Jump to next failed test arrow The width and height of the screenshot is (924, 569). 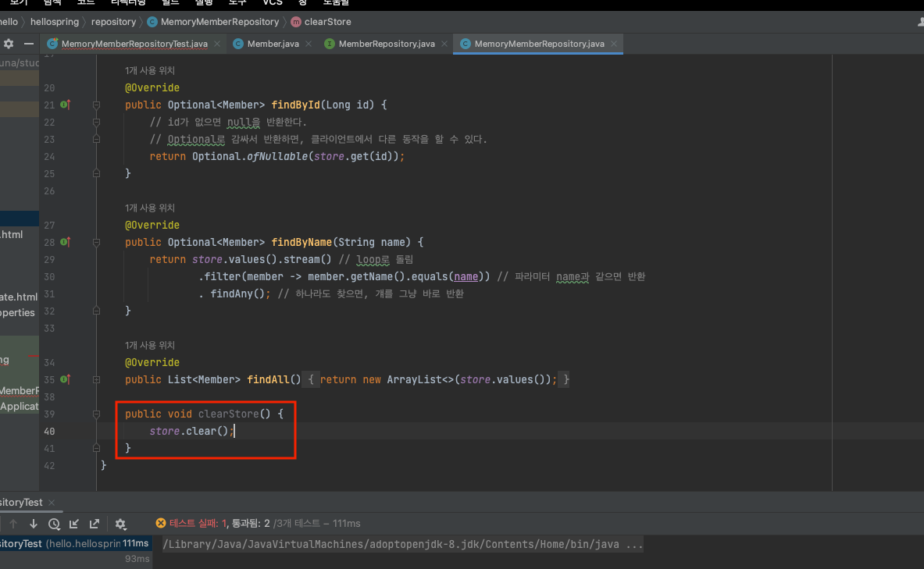point(34,524)
